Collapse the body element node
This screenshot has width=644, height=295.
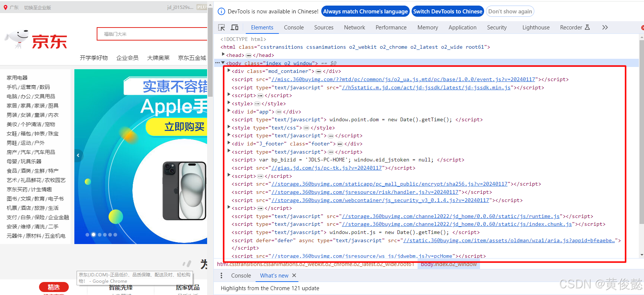223,63
